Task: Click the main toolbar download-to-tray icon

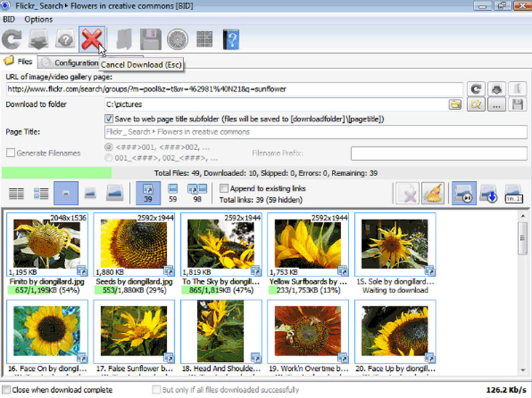Action: [39, 39]
